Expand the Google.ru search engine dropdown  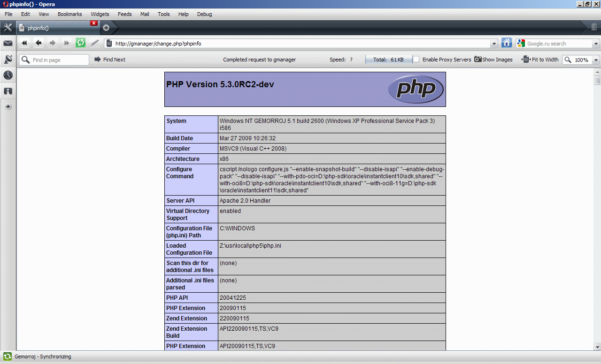pyautogui.click(x=596, y=44)
